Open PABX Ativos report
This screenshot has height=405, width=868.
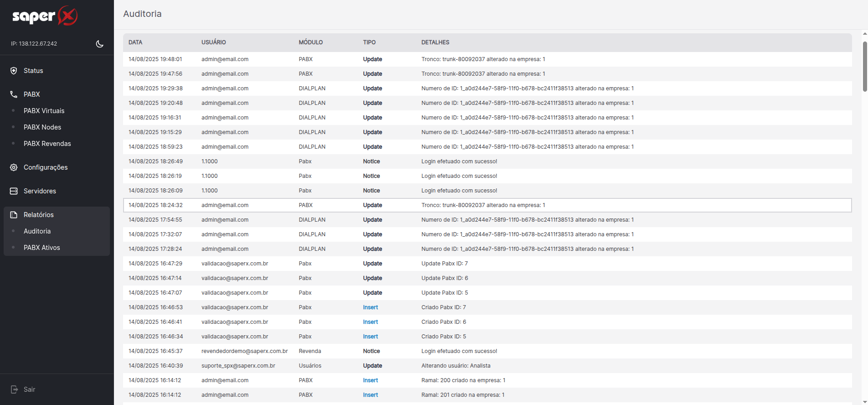pos(42,248)
